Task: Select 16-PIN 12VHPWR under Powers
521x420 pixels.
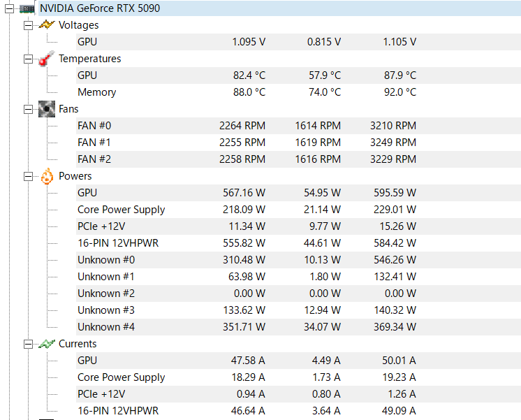Action: click(x=298, y=243)
